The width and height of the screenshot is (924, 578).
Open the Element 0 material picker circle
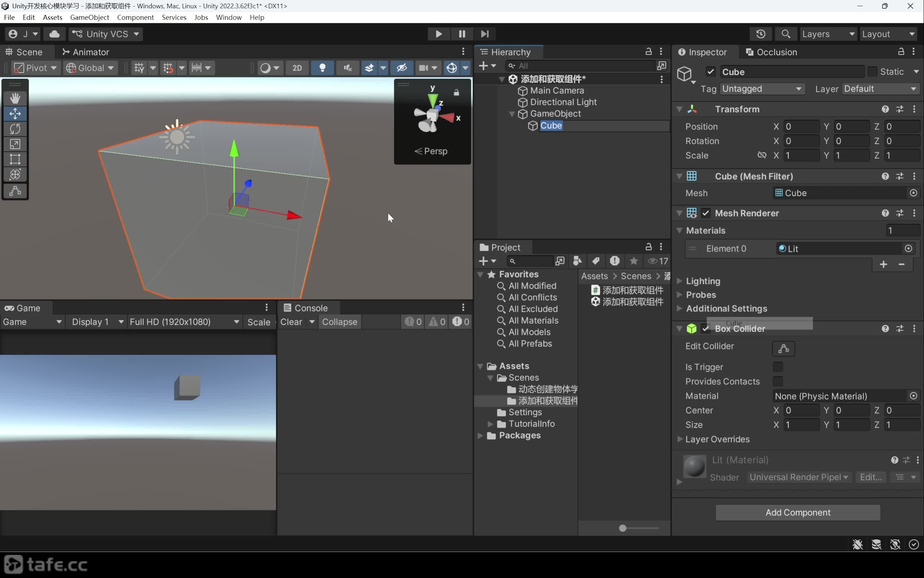click(909, 249)
